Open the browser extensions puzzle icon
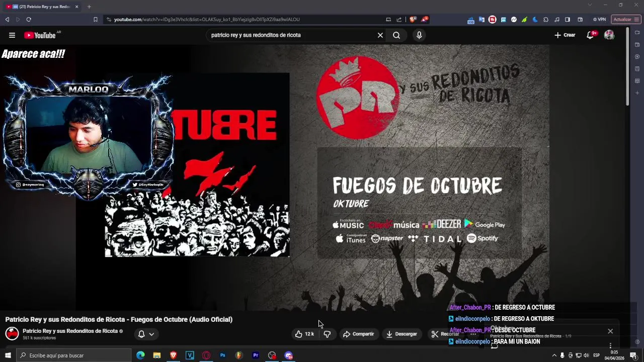The height and width of the screenshot is (362, 644). (x=546, y=20)
